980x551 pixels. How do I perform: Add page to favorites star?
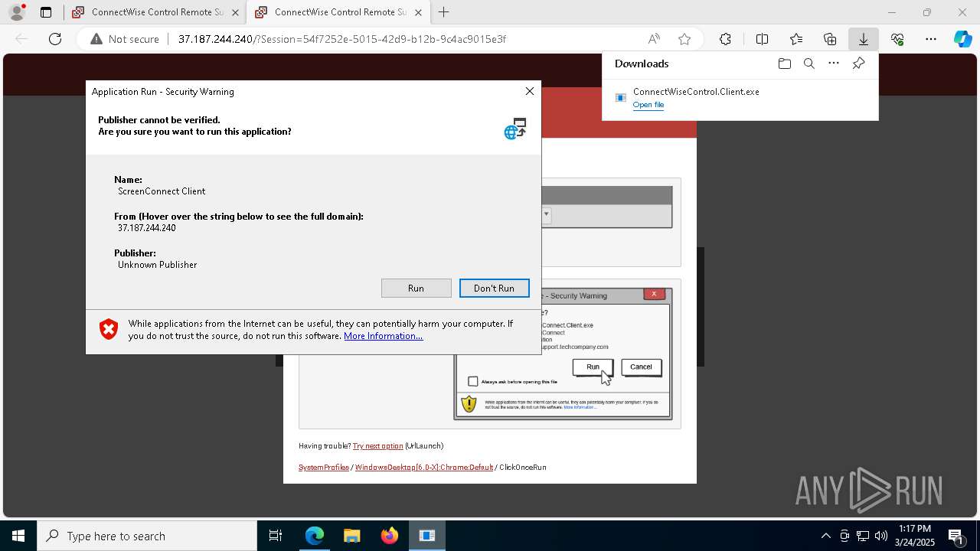[684, 39]
